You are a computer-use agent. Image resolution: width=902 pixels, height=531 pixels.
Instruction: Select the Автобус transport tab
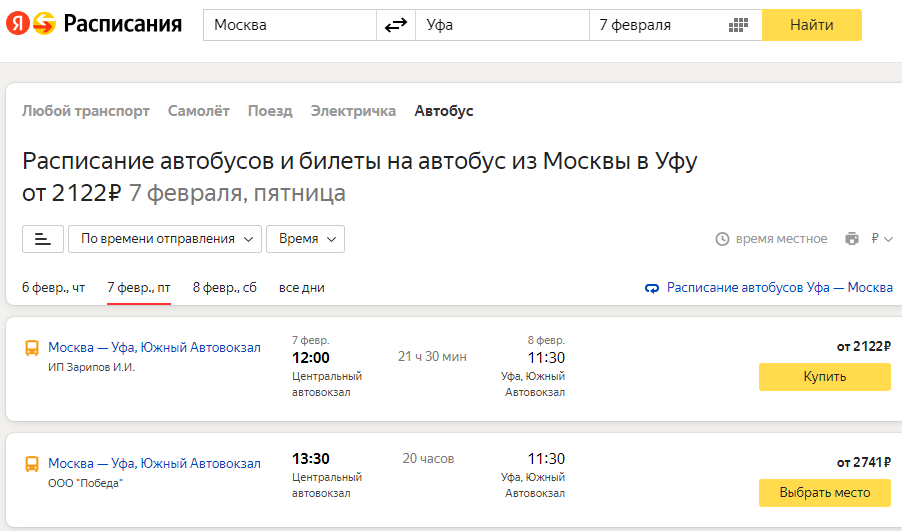[x=444, y=111]
